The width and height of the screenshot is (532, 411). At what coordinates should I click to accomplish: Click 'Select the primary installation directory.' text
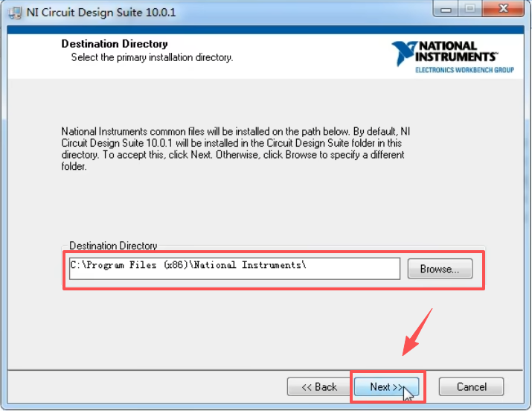[152, 57]
